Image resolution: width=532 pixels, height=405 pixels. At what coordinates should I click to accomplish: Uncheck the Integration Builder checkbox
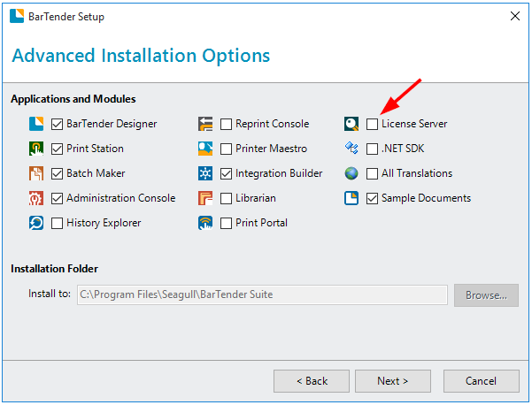[x=226, y=174]
